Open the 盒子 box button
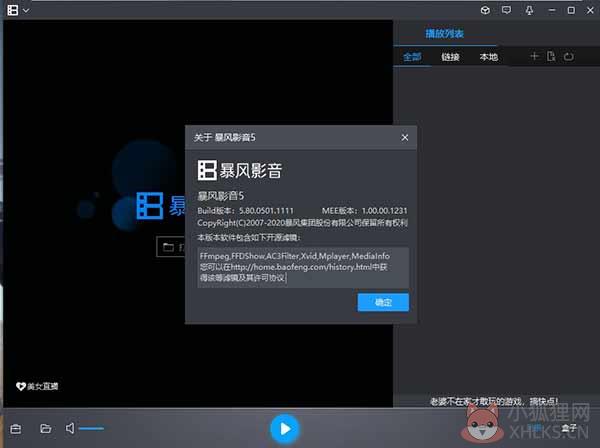The image size is (600, 448). click(569, 428)
